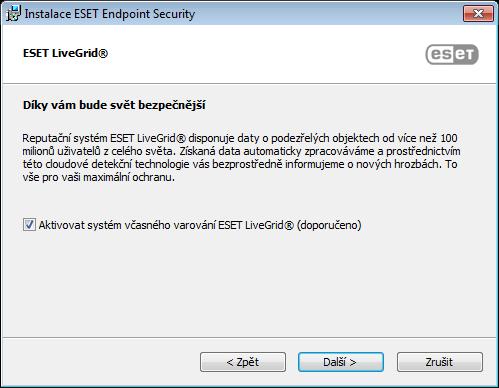Screen dimensions: 499x388
Task: Click the title text 'Instalace ESET Endpoint Security'
Action: pos(110,14)
